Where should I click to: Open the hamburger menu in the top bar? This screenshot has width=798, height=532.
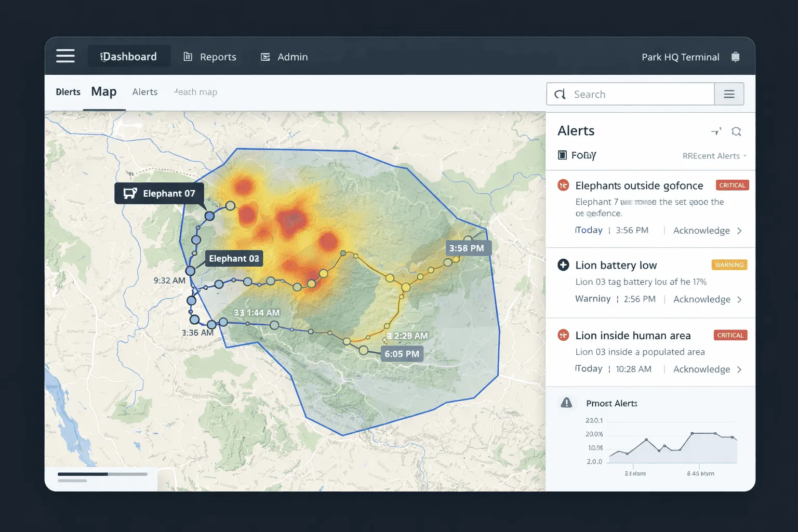(65, 56)
